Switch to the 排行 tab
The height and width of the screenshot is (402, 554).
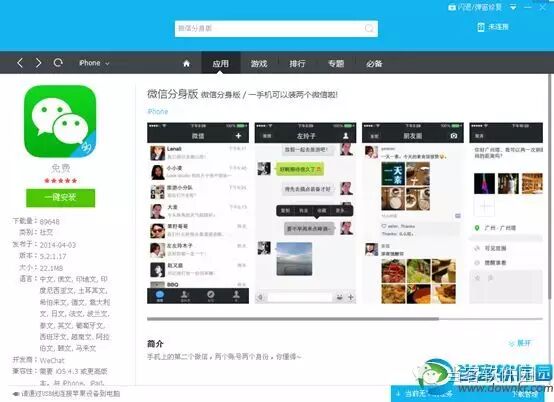[297, 64]
